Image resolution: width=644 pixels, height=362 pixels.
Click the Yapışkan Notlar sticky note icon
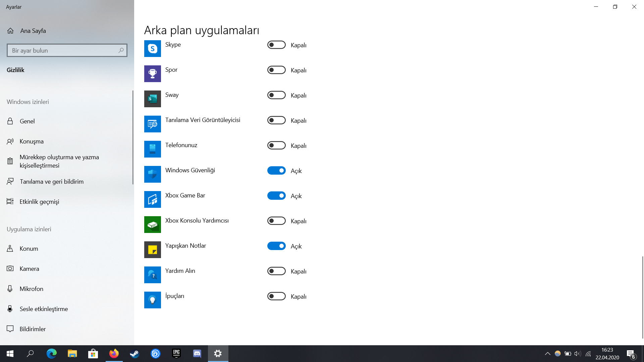click(x=152, y=250)
